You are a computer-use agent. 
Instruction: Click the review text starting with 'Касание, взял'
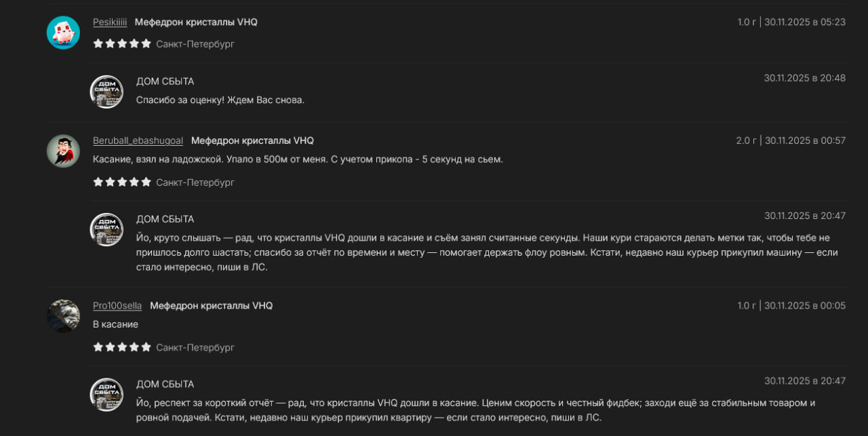pyautogui.click(x=298, y=159)
